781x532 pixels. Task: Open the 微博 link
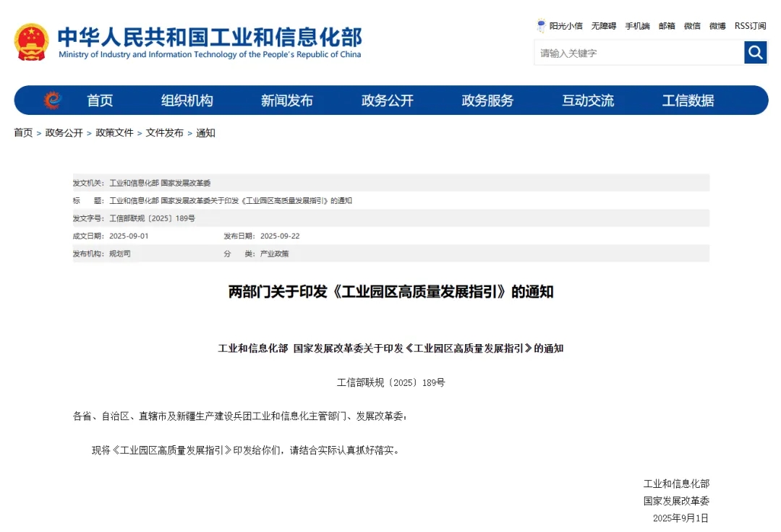(718, 26)
